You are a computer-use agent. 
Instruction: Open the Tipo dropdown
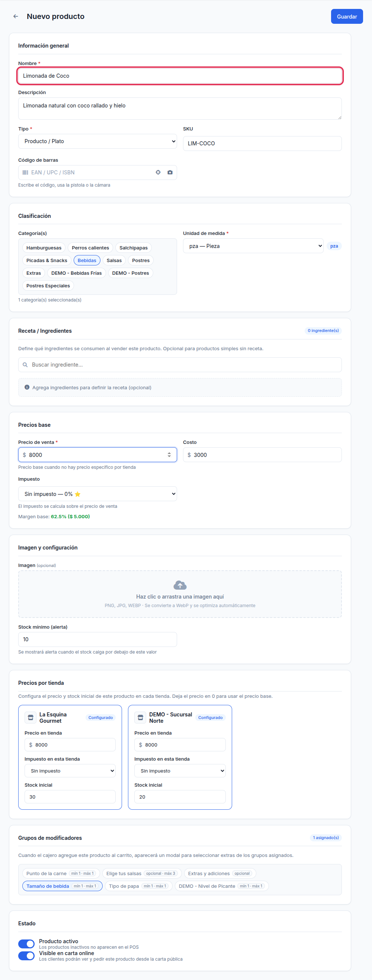(x=97, y=141)
